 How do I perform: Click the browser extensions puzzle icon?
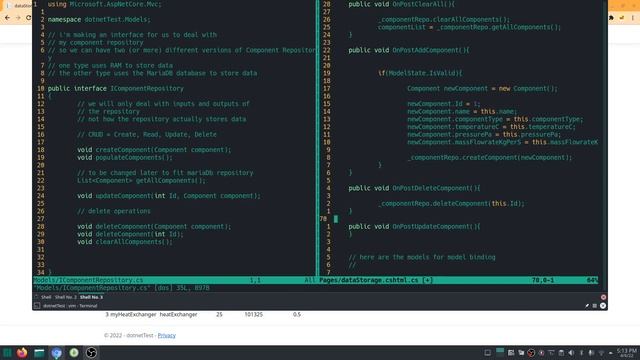click(x=611, y=18)
